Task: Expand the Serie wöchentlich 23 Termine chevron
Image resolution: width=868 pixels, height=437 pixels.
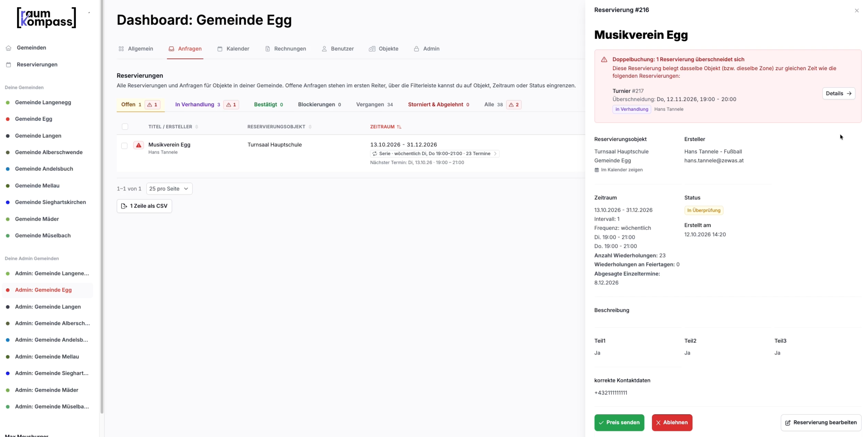Action: (495, 154)
